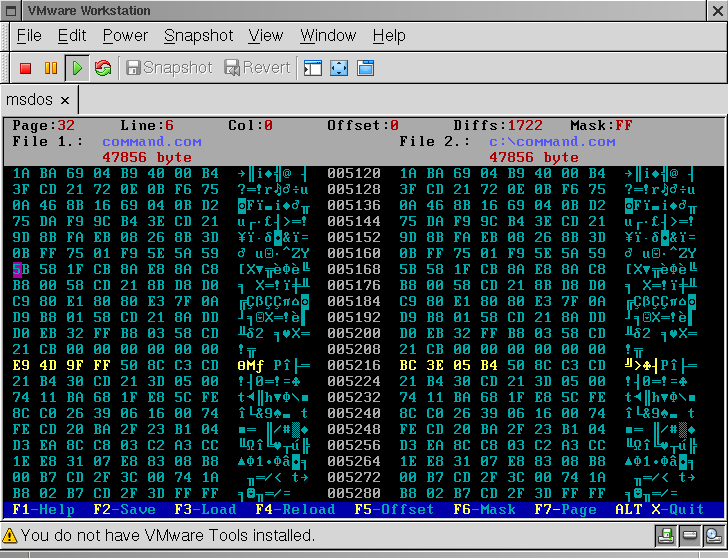Click the differing byte BC in File 2
Viewport: 728px width, 558px height.
[408, 365]
